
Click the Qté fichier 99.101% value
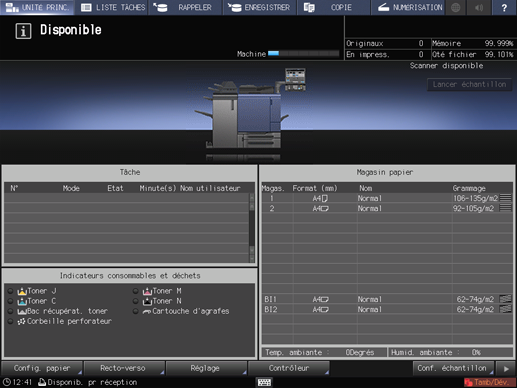coord(499,54)
